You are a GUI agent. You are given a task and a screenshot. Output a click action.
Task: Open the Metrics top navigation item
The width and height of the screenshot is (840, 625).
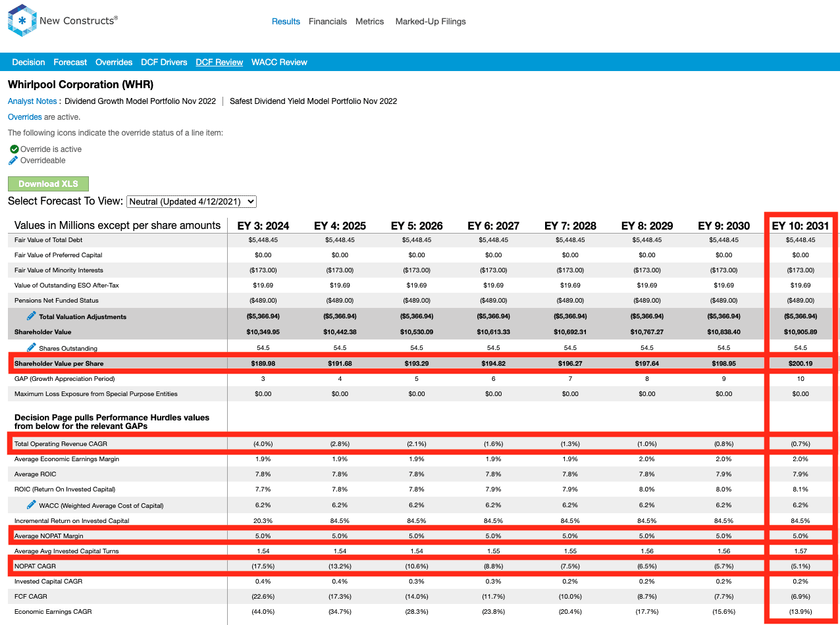(x=369, y=22)
